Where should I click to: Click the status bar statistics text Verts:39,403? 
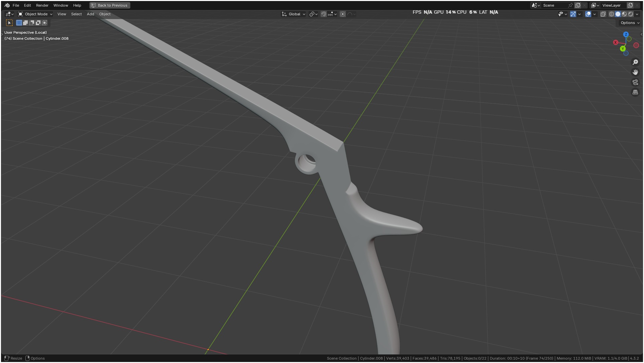(x=398, y=358)
